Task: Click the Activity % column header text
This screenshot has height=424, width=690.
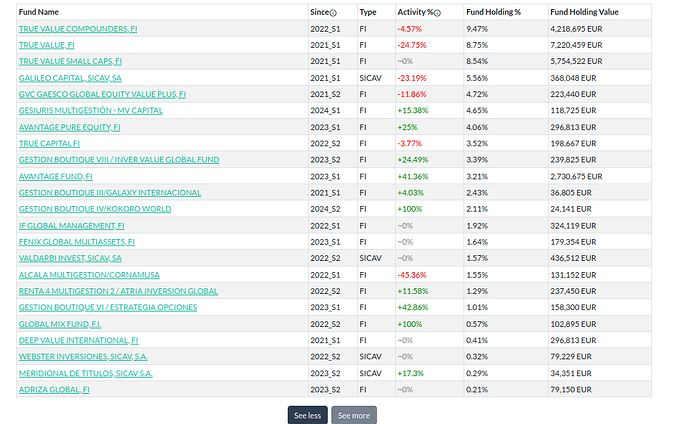Action: pyautogui.click(x=415, y=12)
